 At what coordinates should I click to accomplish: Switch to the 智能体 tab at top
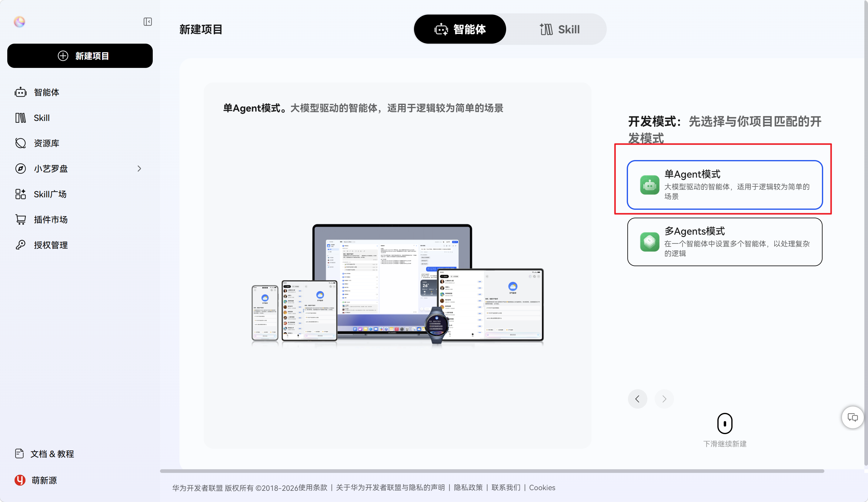460,29
